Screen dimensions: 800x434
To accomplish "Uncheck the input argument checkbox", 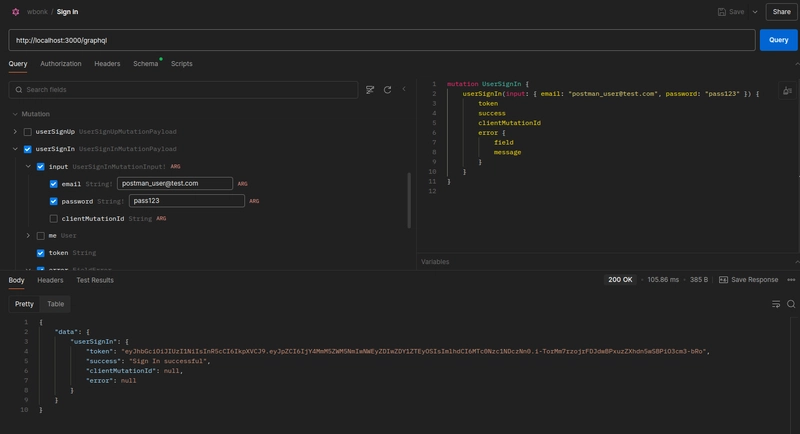I will pos(40,167).
